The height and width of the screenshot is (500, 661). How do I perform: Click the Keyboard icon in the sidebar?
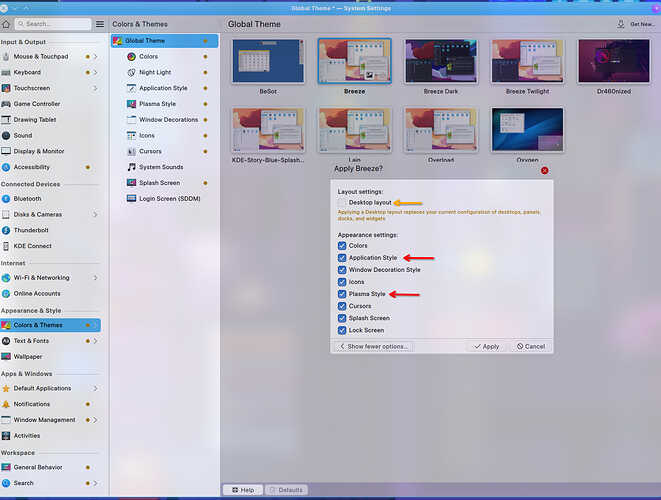click(6, 73)
